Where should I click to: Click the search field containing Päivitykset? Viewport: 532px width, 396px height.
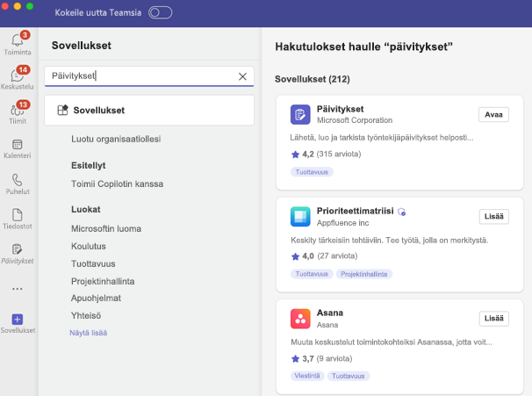[x=149, y=76]
